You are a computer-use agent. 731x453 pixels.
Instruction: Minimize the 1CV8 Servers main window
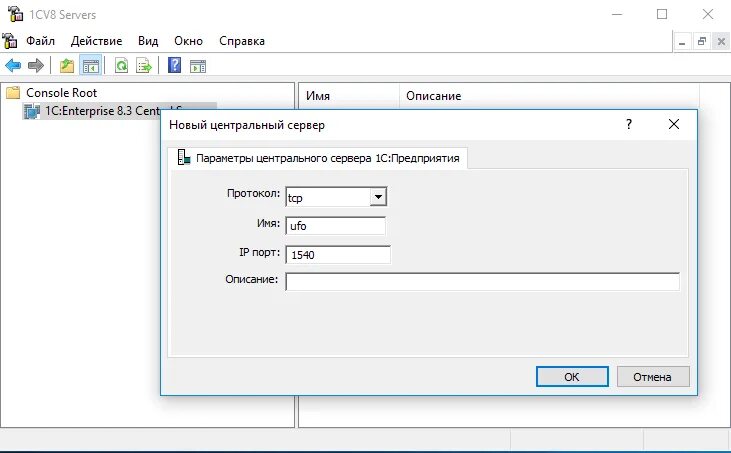[617, 14]
